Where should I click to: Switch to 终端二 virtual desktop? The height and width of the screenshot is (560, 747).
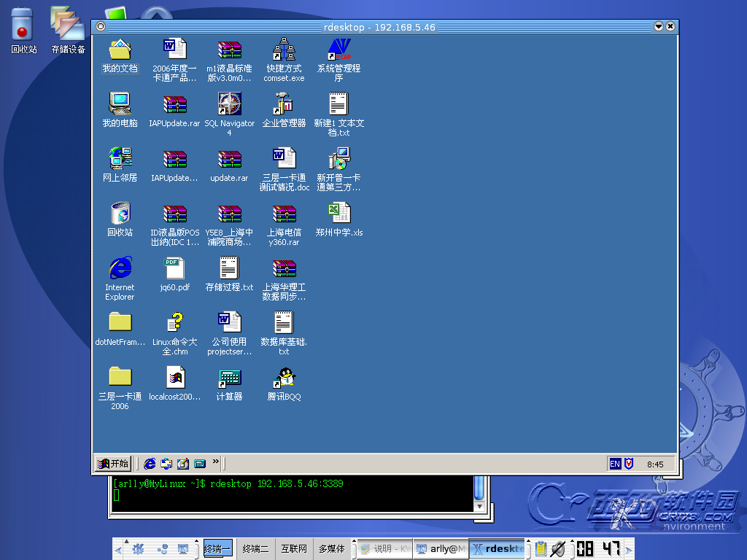pyautogui.click(x=255, y=549)
